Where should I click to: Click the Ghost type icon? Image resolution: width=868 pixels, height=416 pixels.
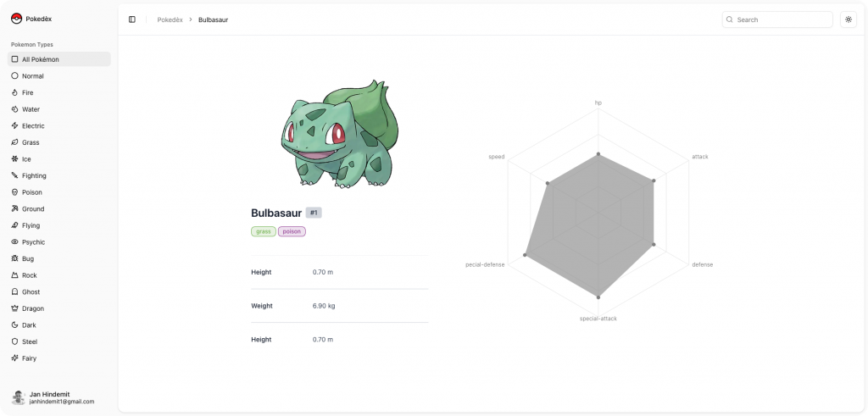14,291
